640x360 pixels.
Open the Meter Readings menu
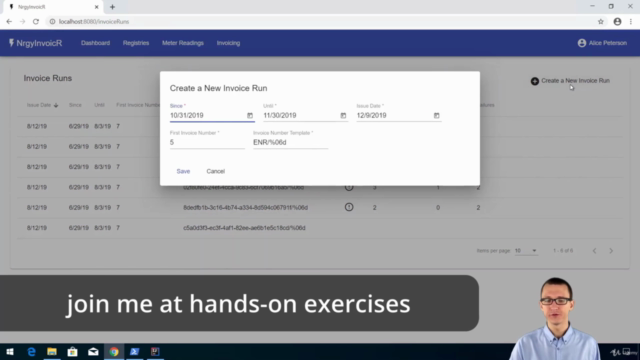click(183, 43)
